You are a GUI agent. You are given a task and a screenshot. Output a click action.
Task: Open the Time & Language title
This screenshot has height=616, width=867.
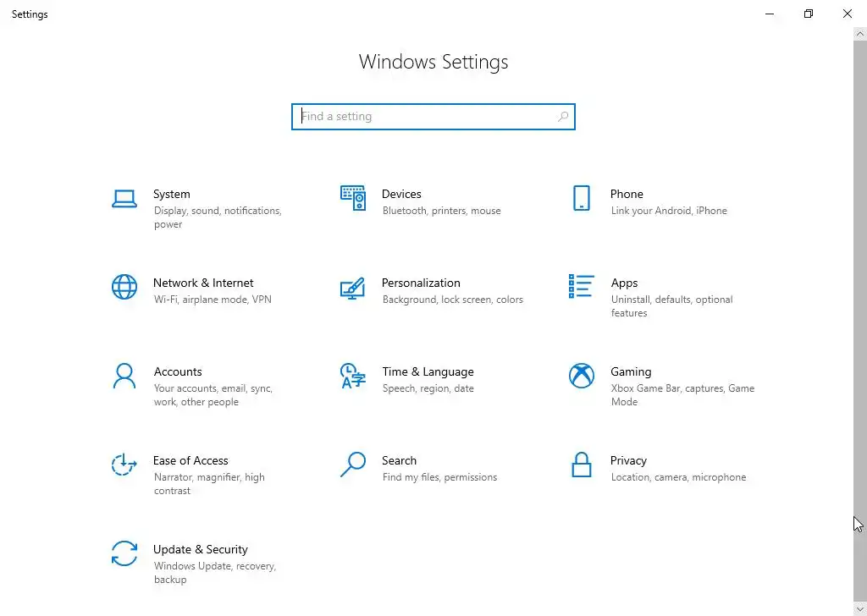pyautogui.click(x=428, y=371)
